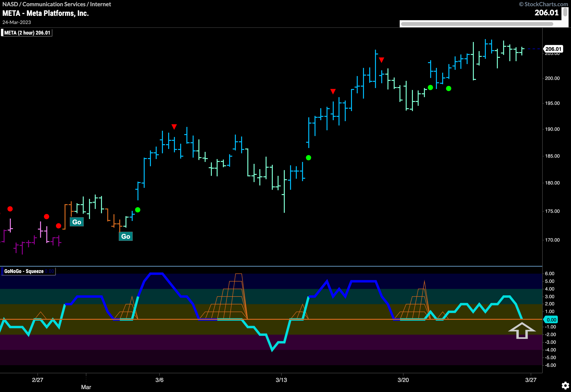Click the vertical scrollbar thumb at top right
This screenshot has height=392, width=571.
[x=565, y=12]
